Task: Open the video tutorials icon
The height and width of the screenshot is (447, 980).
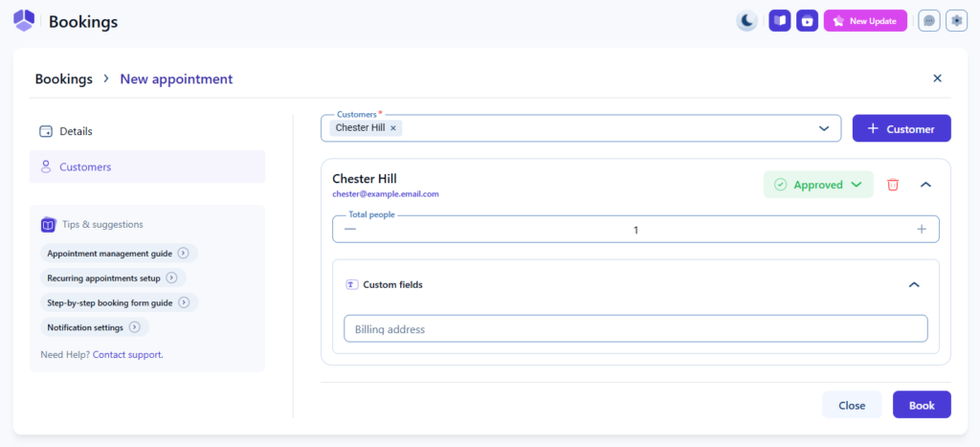Action: tap(807, 20)
